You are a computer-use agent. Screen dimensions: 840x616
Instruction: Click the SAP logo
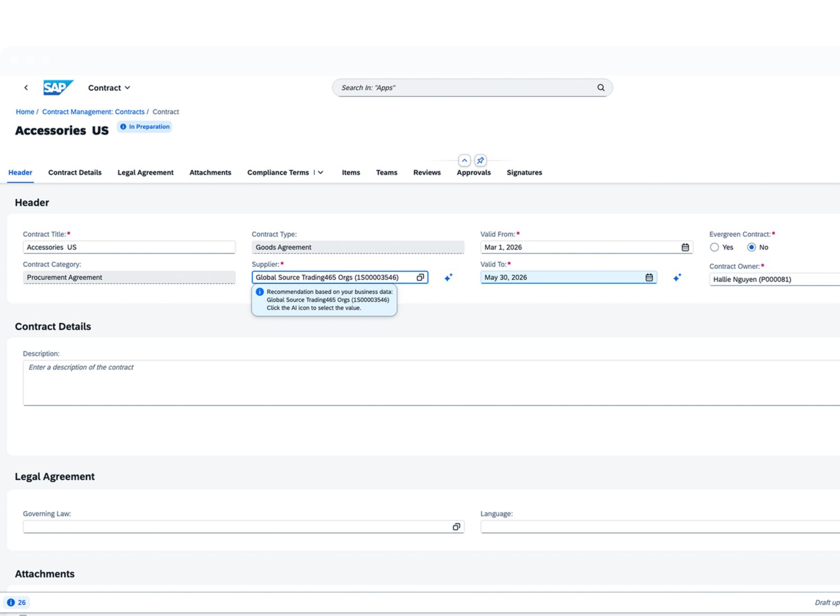(x=58, y=87)
